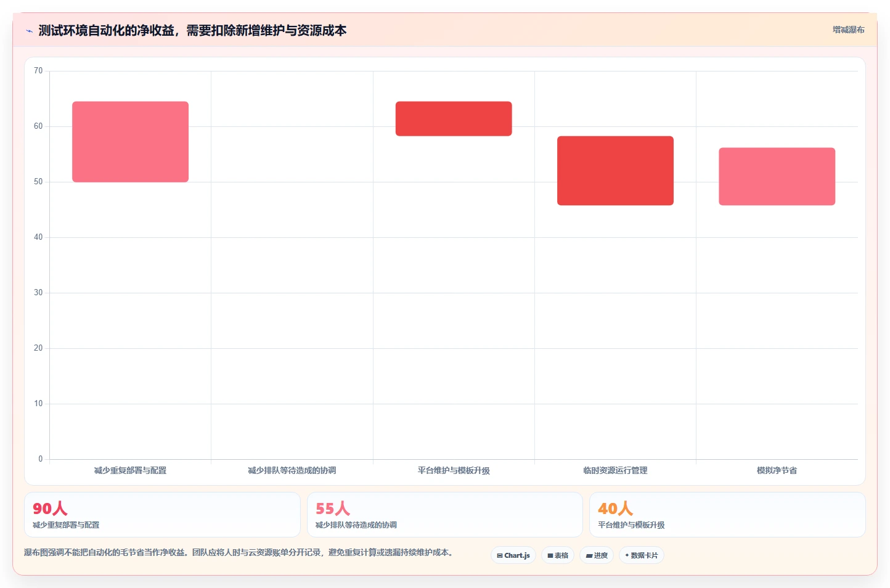Click the lightning icon before the title
The width and height of the screenshot is (890, 588).
tap(29, 31)
